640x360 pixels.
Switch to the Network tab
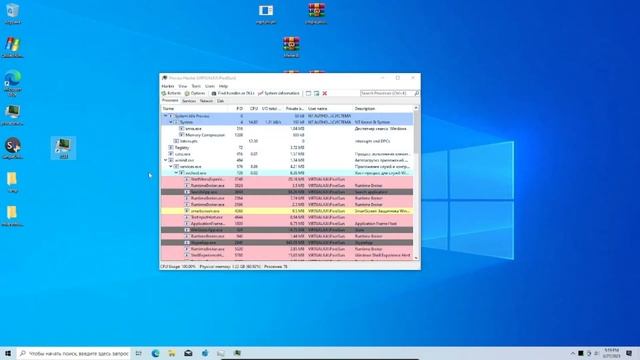[206, 101]
